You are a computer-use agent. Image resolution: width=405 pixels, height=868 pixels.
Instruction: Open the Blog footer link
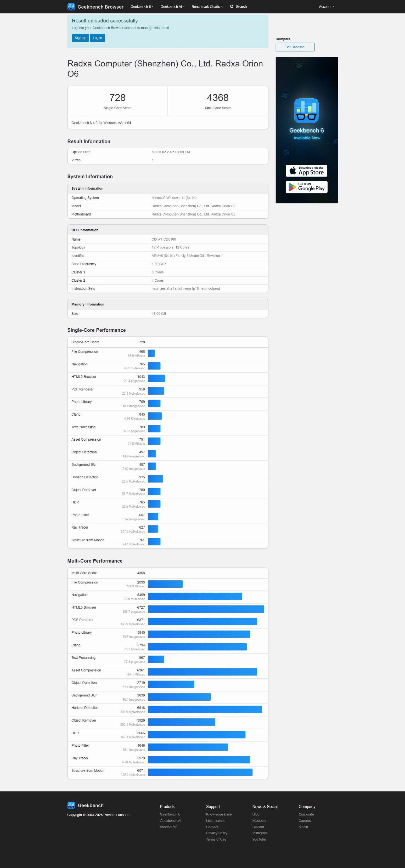[256, 814]
